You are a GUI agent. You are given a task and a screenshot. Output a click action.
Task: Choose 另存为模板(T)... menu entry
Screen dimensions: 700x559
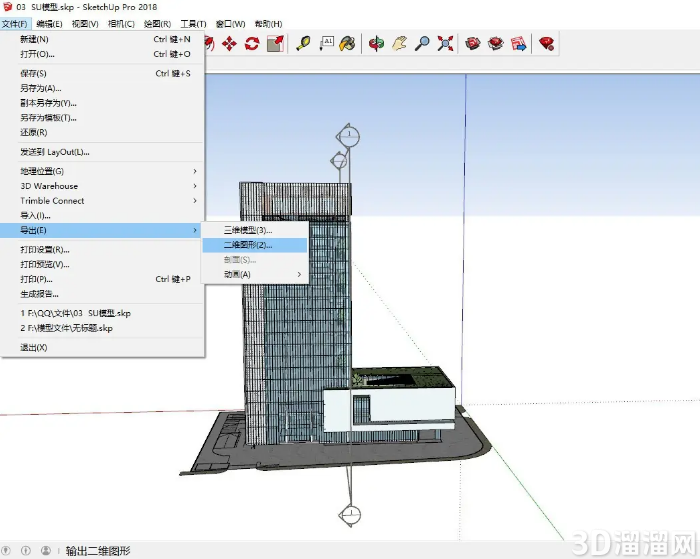pyautogui.click(x=102, y=117)
